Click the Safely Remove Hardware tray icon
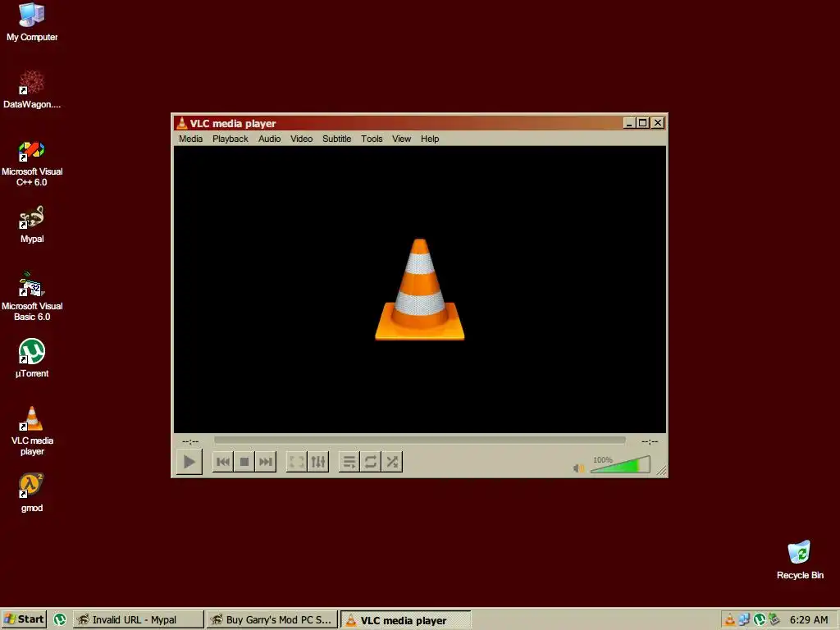This screenshot has width=840, height=630. [774, 620]
